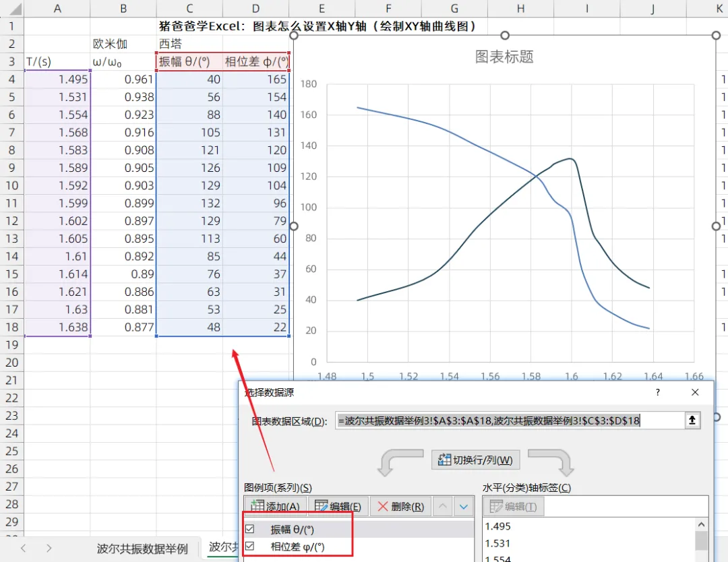Select column A header

[x=57, y=8]
